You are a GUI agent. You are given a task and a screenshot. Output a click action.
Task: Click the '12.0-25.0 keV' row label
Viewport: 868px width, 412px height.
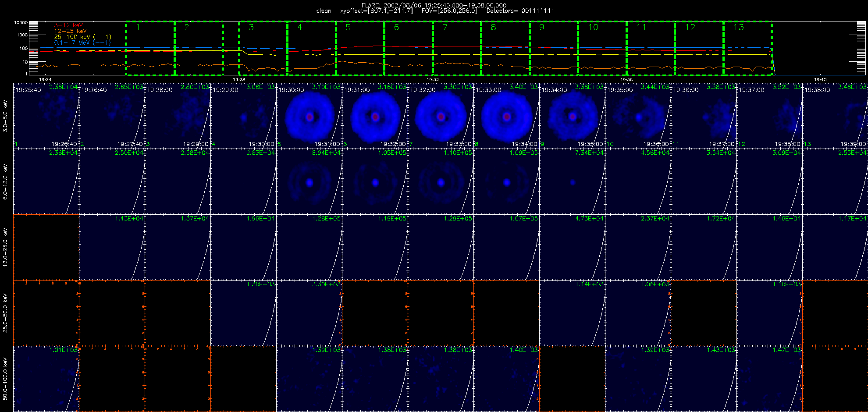tap(5, 247)
